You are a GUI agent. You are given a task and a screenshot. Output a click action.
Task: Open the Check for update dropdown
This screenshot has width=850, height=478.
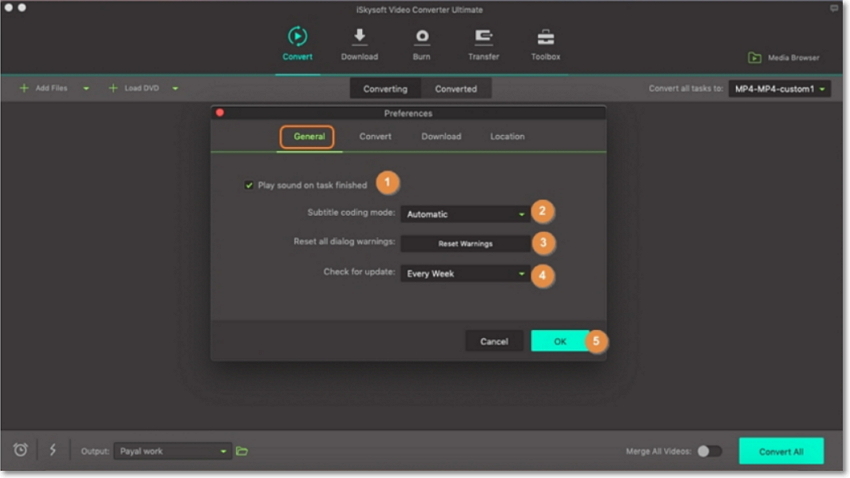[464, 273]
